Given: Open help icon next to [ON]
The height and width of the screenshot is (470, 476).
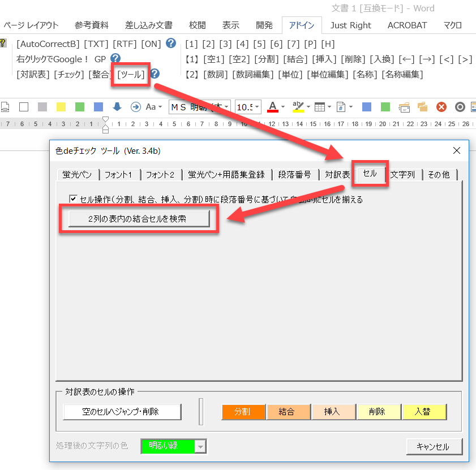Looking at the screenshot, I should pos(171,44).
